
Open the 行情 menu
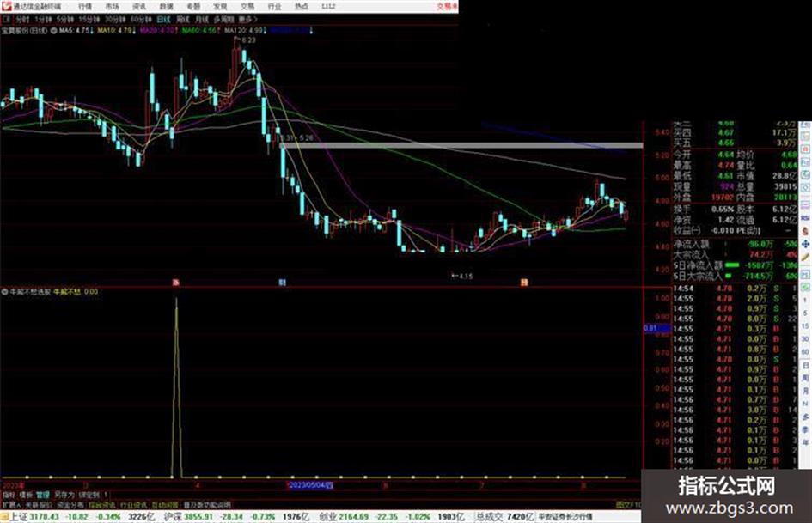85,7
